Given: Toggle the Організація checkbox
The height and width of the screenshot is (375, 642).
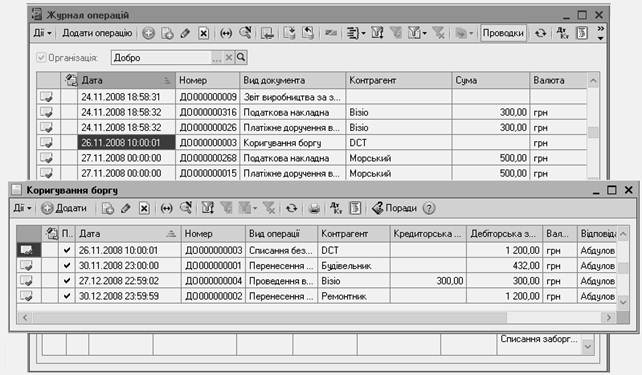Looking at the screenshot, I should click(x=41, y=58).
